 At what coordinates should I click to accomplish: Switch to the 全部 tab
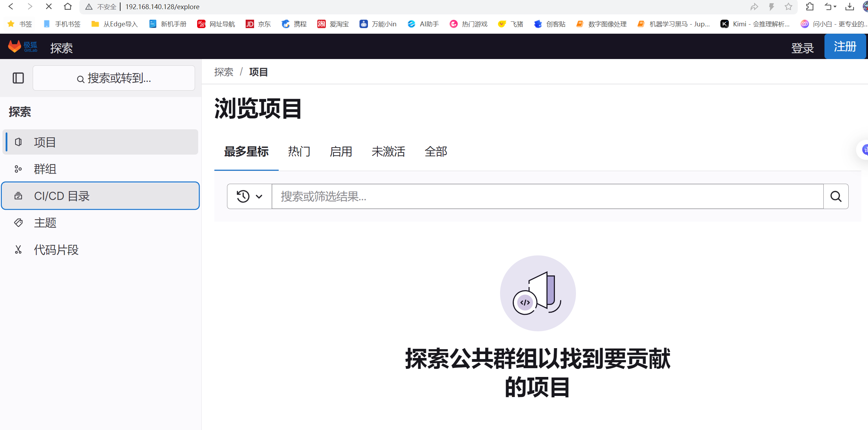[x=436, y=152]
